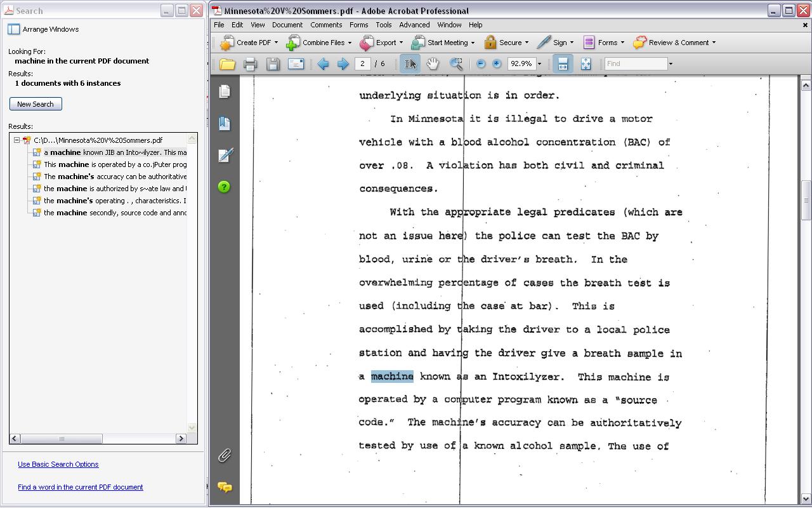
Task: Expand Secure dropdown arrow
Action: tap(527, 43)
